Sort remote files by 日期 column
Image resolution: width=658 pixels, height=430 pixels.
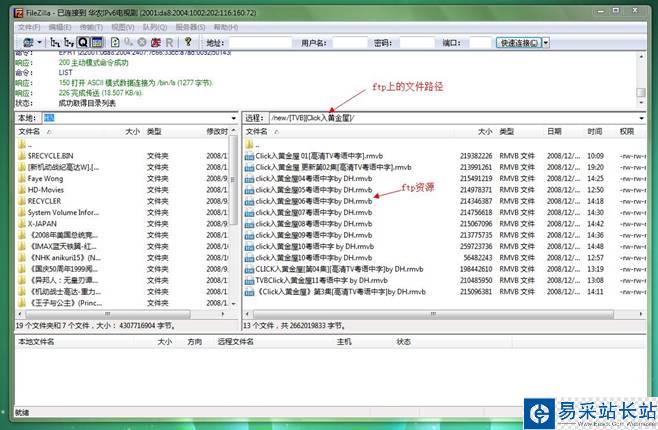554,132
